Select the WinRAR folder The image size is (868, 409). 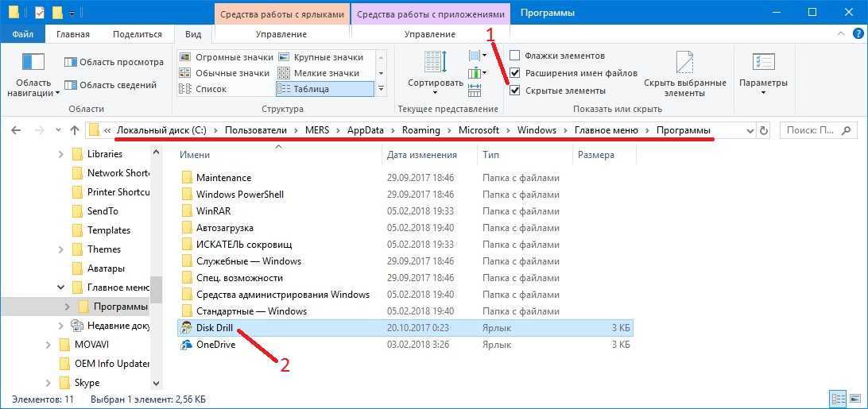(213, 211)
